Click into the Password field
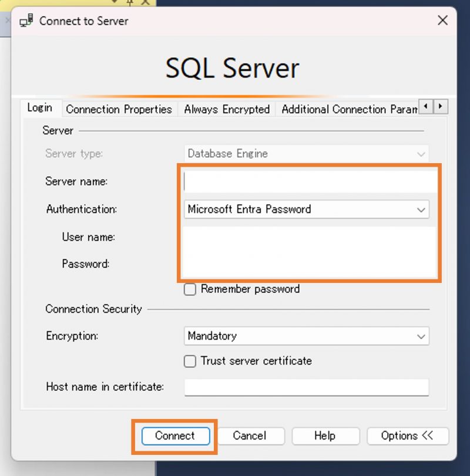 tap(308, 264)
